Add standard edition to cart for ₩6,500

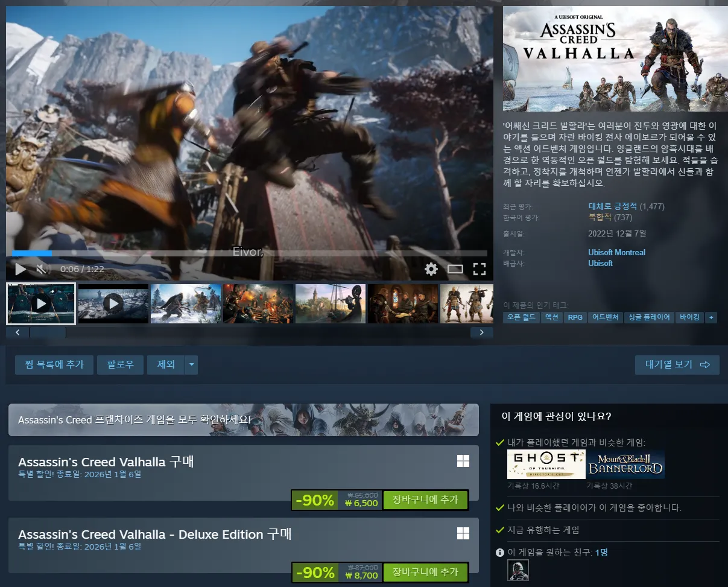tap(425, 500)
